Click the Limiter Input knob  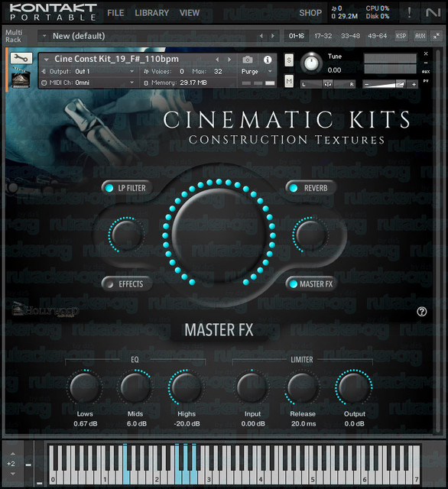click(x=252, y=387)
